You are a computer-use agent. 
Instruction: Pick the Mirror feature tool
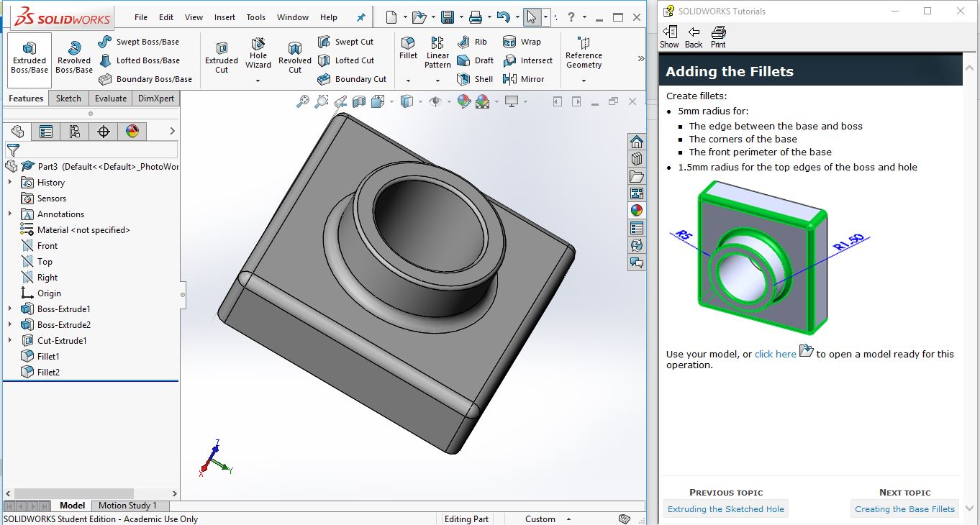524,79
